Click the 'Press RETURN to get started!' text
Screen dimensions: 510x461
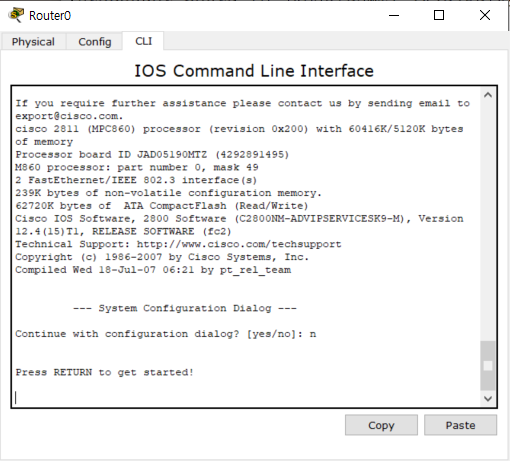104,372
